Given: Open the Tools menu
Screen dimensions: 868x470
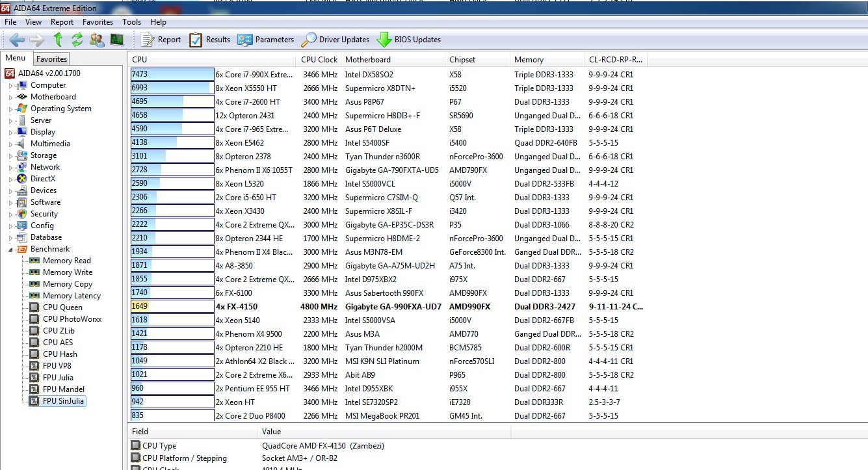Looking at the screenshot, I should point(131,22).
